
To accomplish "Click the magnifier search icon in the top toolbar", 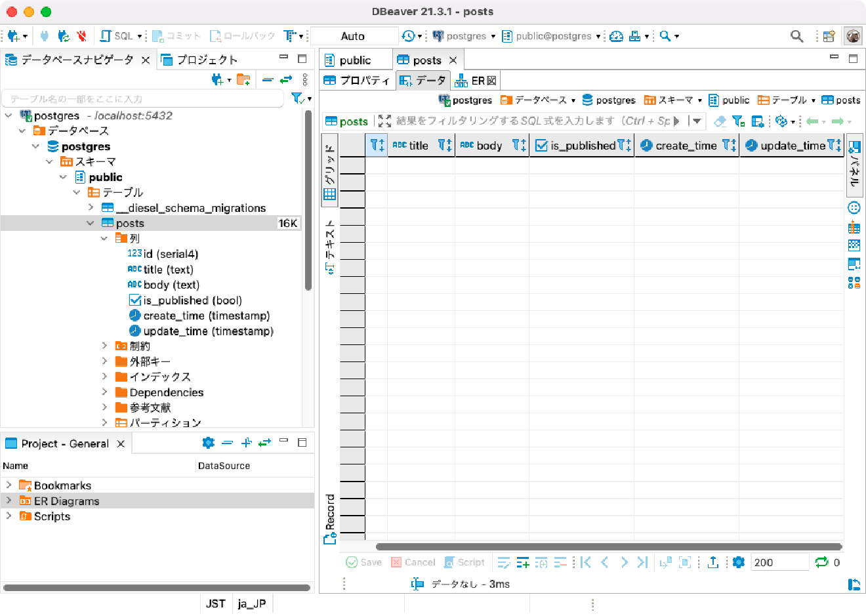I will click(x=796, y=36).
